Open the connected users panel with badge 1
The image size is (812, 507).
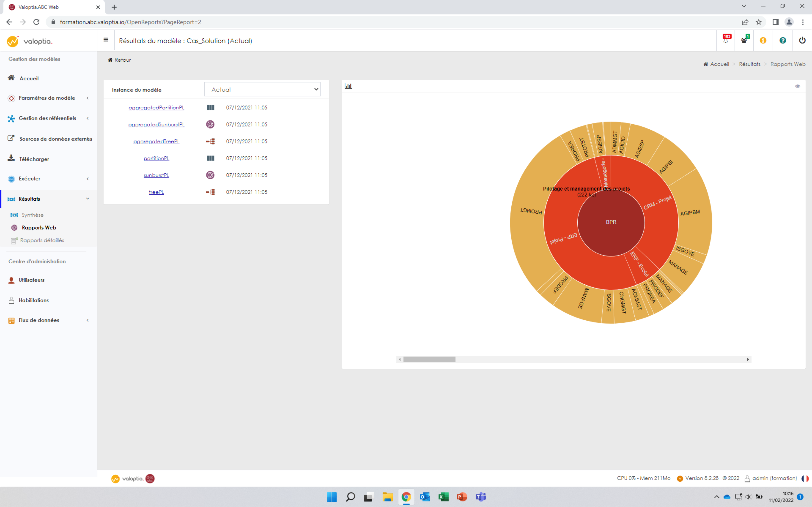pyautogui.click(x=745, y=40)
